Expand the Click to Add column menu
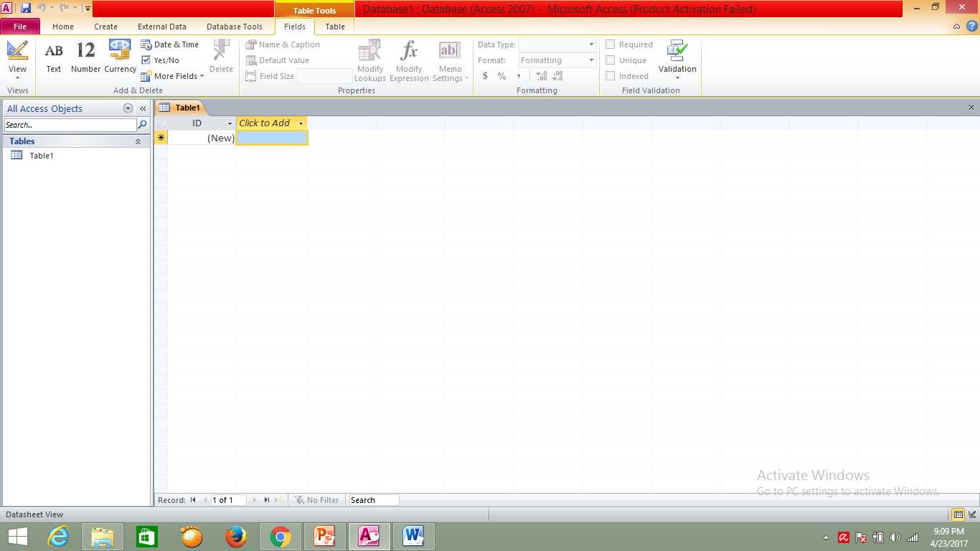The width and height of the screenshot is (980, 551). 301,123
